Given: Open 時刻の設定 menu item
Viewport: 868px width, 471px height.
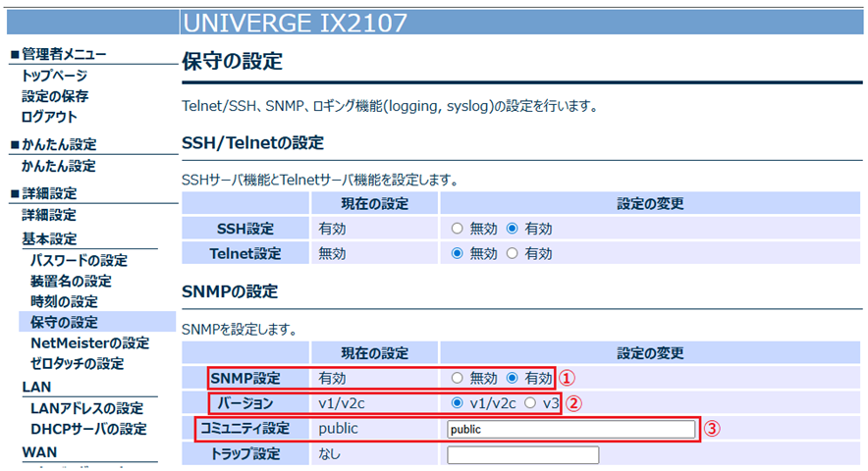Looking at the screenshot, I should [64, 301].
